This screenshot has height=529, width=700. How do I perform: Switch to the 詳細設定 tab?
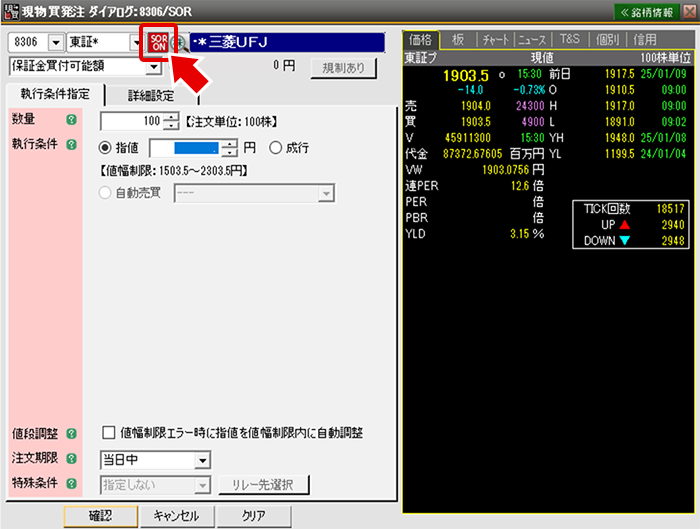[150, 96]
